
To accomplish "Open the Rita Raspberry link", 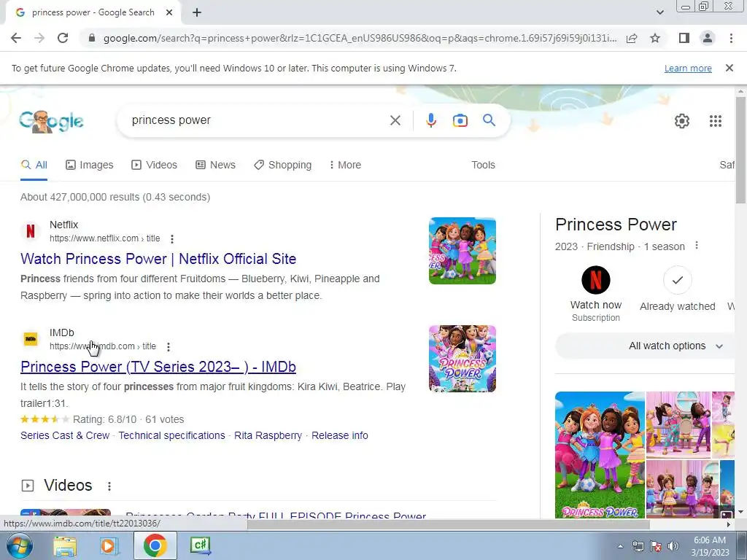I will (268, 435).
